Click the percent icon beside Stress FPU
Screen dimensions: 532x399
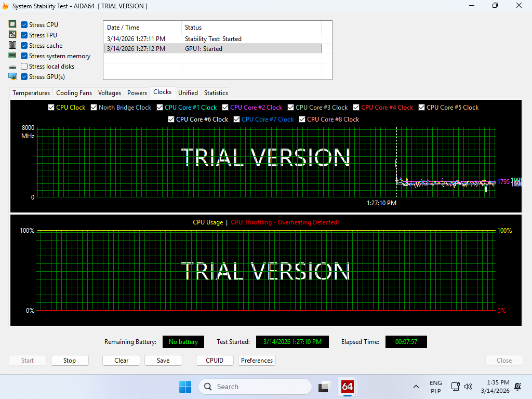12,35
